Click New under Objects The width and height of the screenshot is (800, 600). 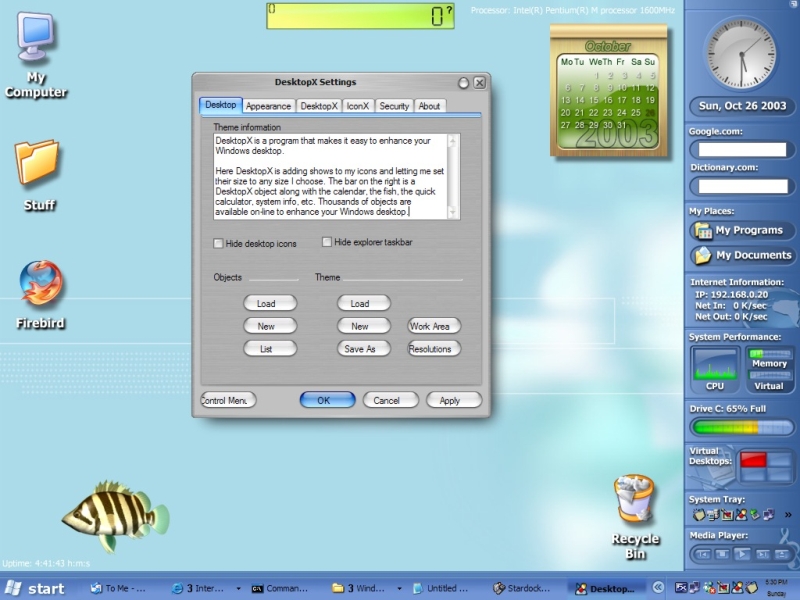(270, 326)
